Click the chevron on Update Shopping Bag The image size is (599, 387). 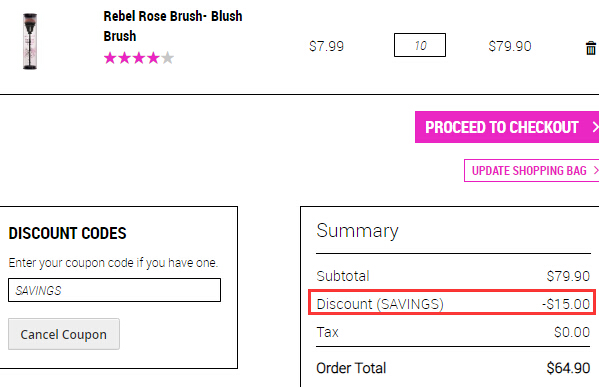tap(596, 170)
